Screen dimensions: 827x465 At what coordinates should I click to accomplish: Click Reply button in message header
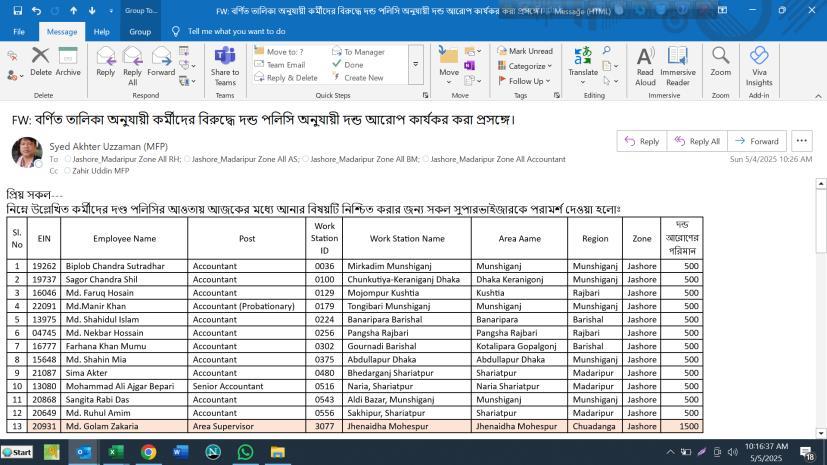[x=642, y=141]
